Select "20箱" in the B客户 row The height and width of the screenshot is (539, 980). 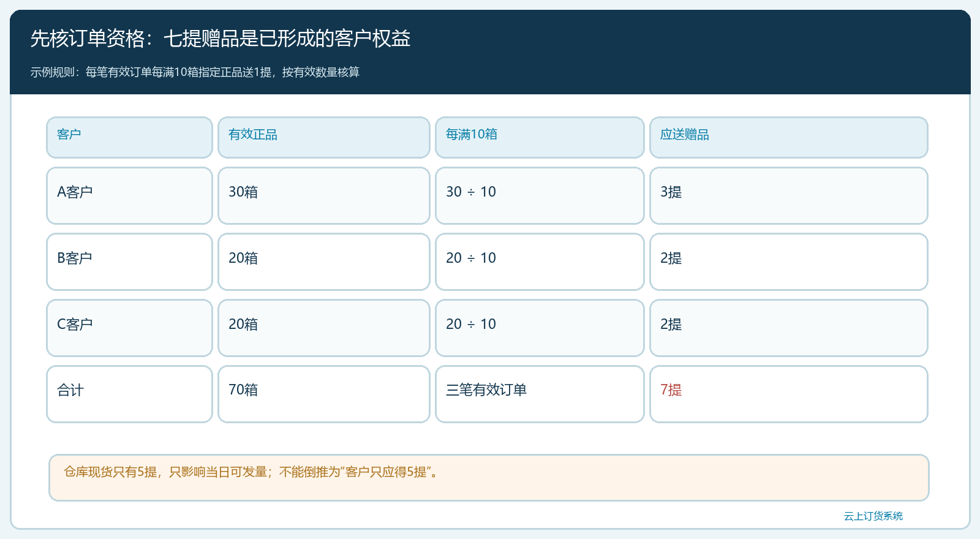click(324, 262)
